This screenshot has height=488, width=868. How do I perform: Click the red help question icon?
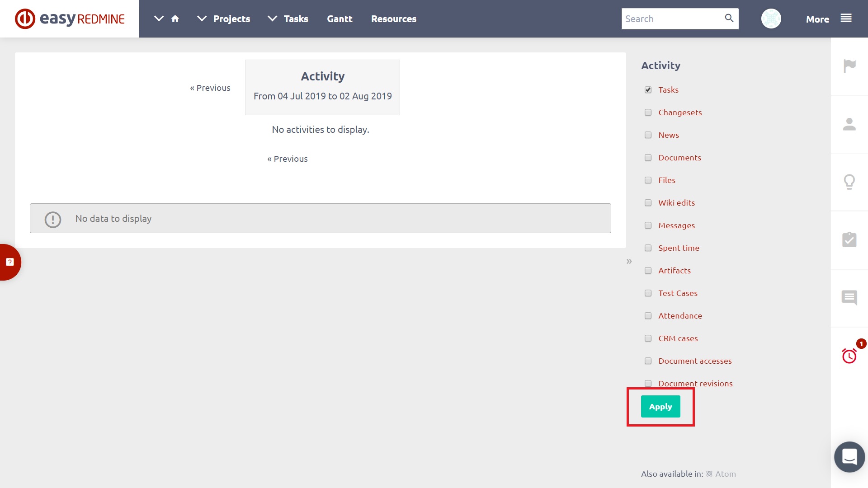(x=10, y=262)
